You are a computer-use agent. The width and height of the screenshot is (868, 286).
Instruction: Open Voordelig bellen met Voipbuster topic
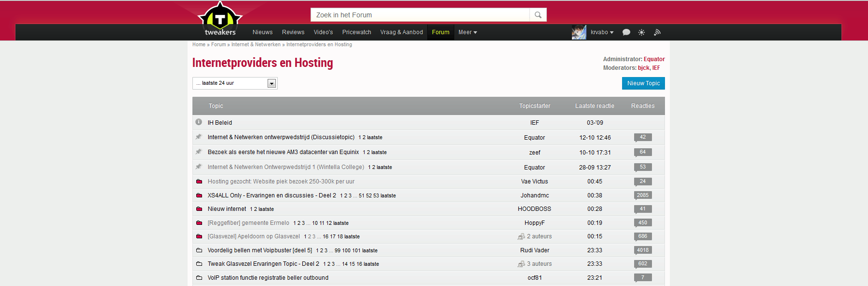(x=260, y=250)
